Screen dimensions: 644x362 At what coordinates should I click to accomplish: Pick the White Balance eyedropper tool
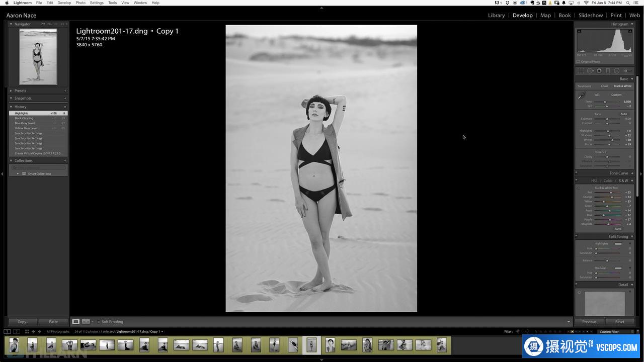pos(582,96)
